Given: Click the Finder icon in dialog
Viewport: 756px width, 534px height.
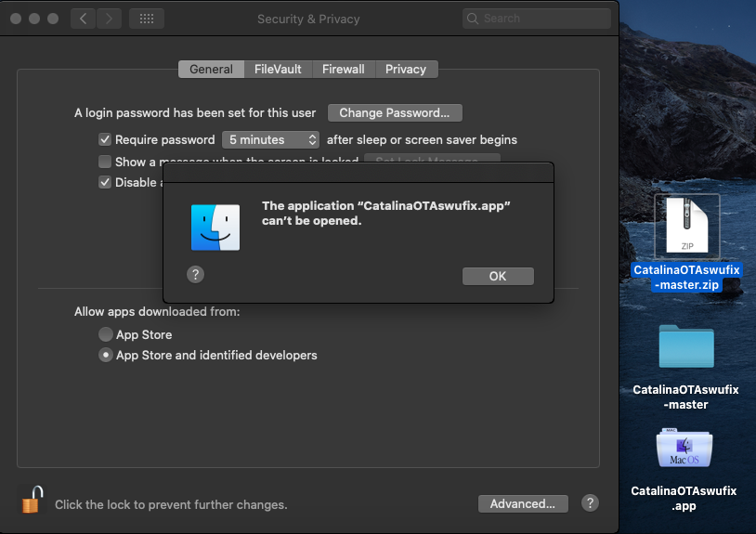Looking at the screenshot, I should coord(215,228).
